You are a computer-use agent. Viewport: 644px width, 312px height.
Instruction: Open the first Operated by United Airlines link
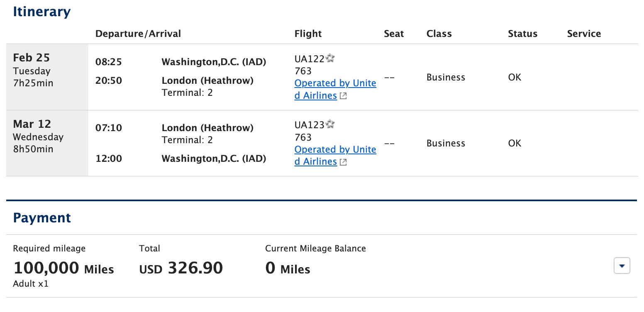335,89
